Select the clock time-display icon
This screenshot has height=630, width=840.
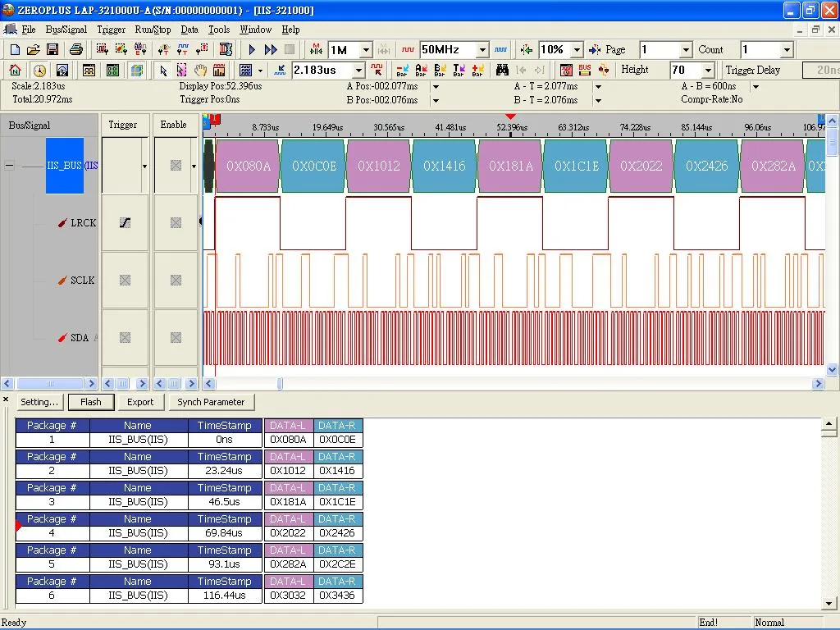click(x=39, y=71)
